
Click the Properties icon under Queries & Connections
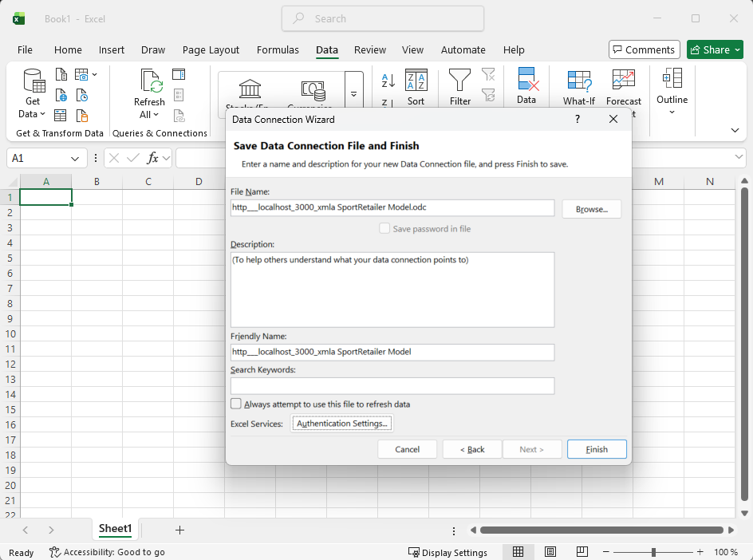coord(179,95)
